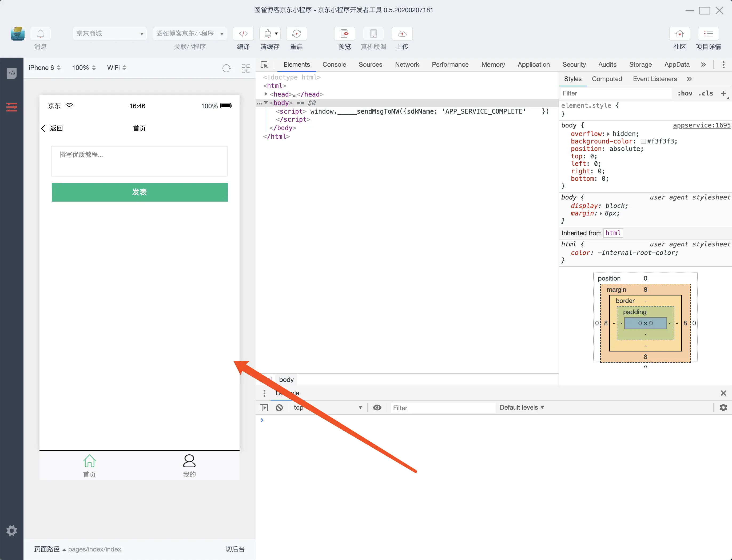Expand the head element node

tap(266, 94)
